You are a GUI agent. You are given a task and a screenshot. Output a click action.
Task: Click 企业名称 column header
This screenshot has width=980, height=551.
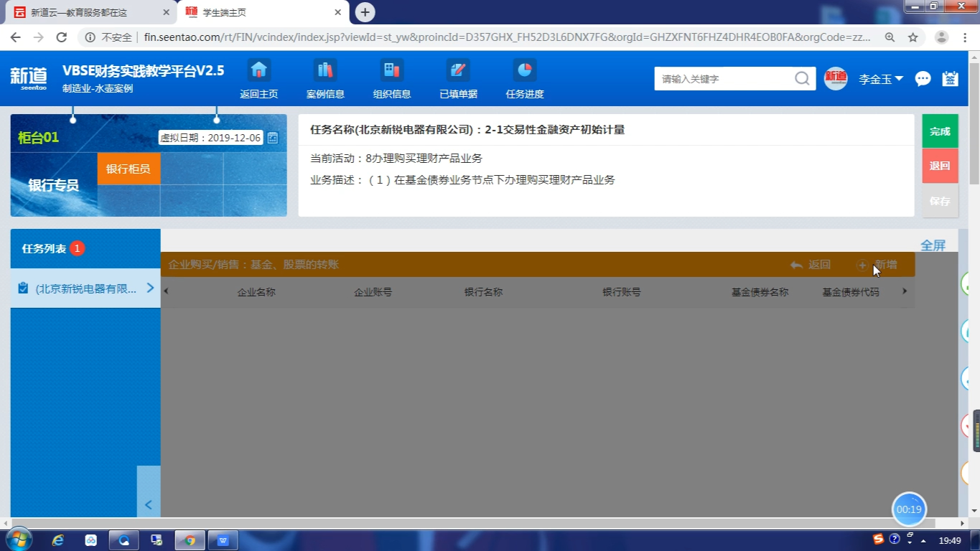pyautogui.click(x=256, y=292)
